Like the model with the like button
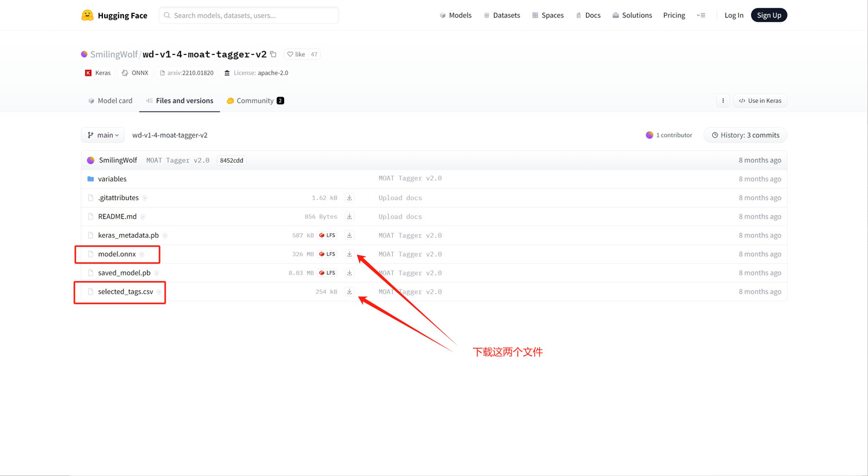 [296, 54]
